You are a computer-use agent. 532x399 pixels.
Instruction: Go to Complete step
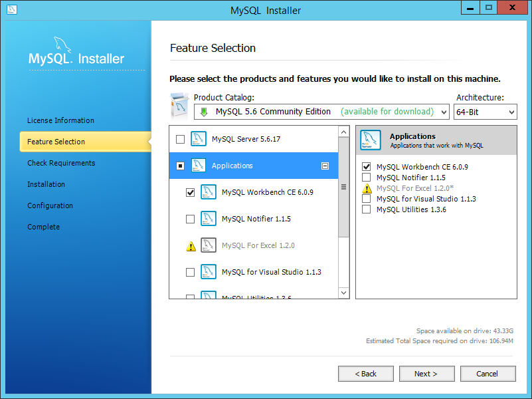pos(43,227)
